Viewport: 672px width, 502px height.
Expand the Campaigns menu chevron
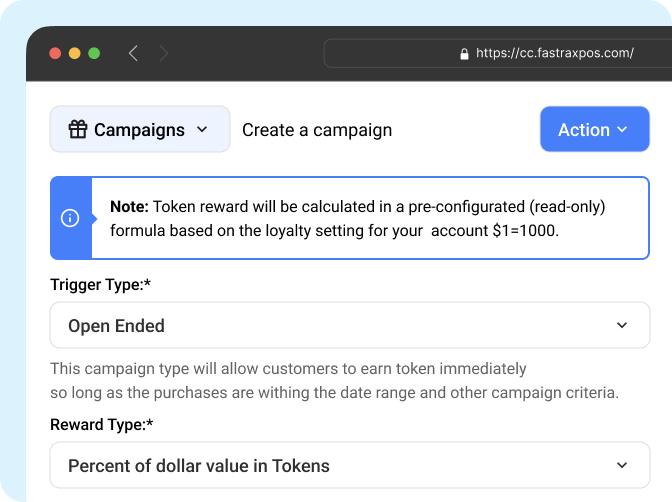coord(202,129)
